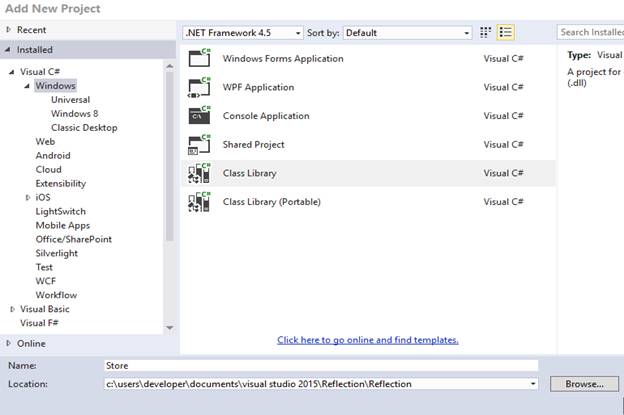Click the Windows Forms Application template icon
The width and height of the screenshot is (624, 415).
(199, 58)
